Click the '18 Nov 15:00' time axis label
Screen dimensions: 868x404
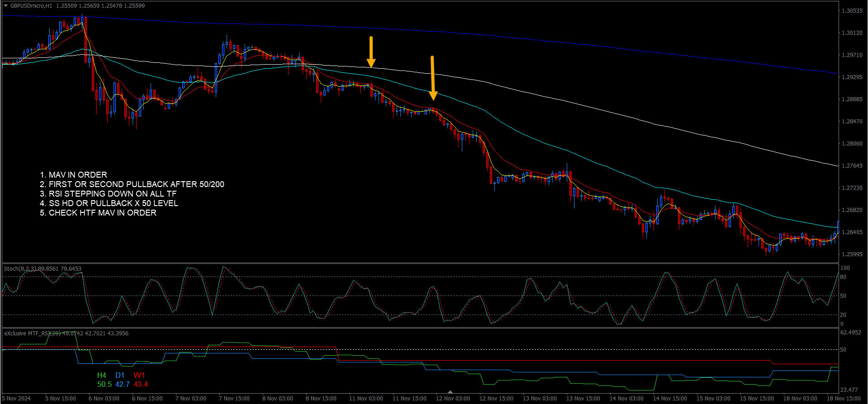click(844, 399)
